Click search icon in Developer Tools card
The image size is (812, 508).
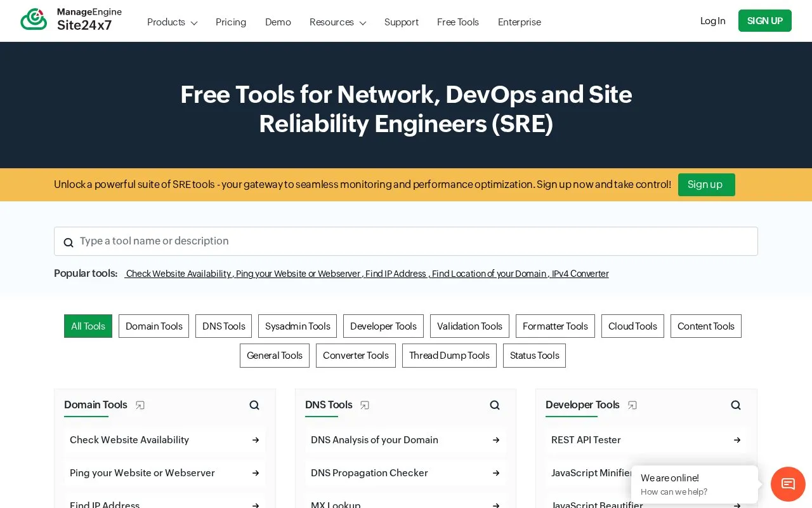736,405
